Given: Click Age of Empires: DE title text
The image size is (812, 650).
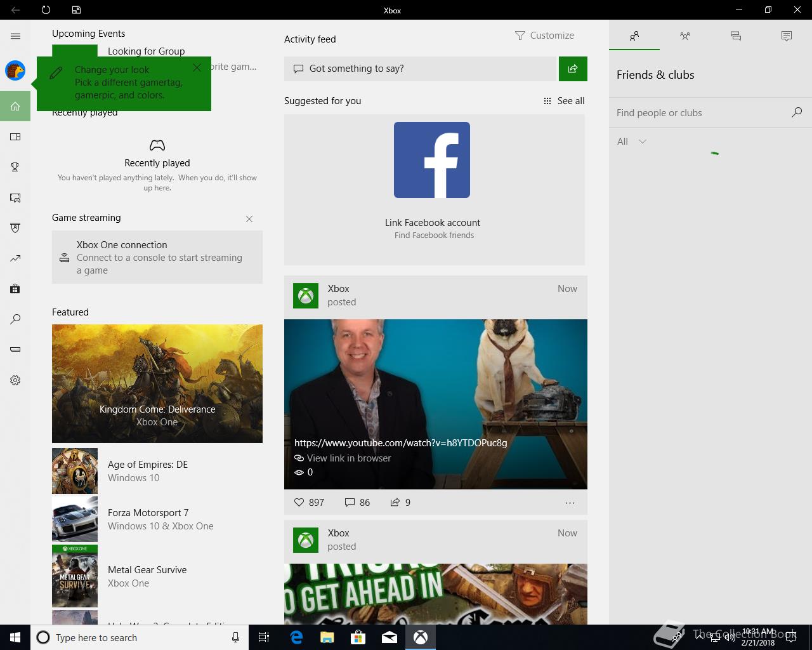Looking at the screenshot, I should [x=148, y=465].
